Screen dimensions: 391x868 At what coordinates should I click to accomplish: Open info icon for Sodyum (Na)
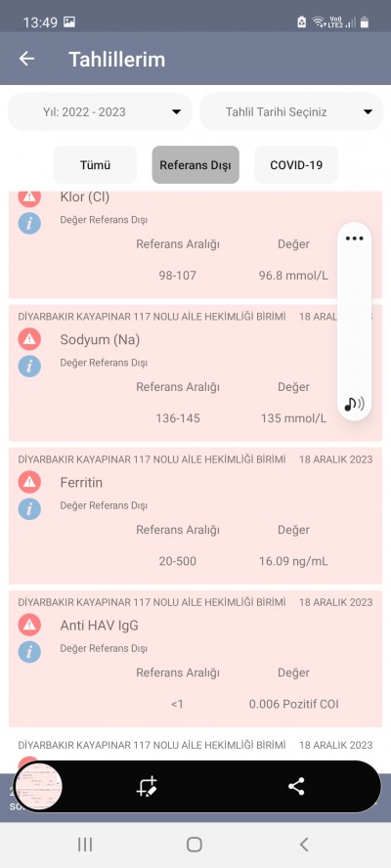point(29,366)
